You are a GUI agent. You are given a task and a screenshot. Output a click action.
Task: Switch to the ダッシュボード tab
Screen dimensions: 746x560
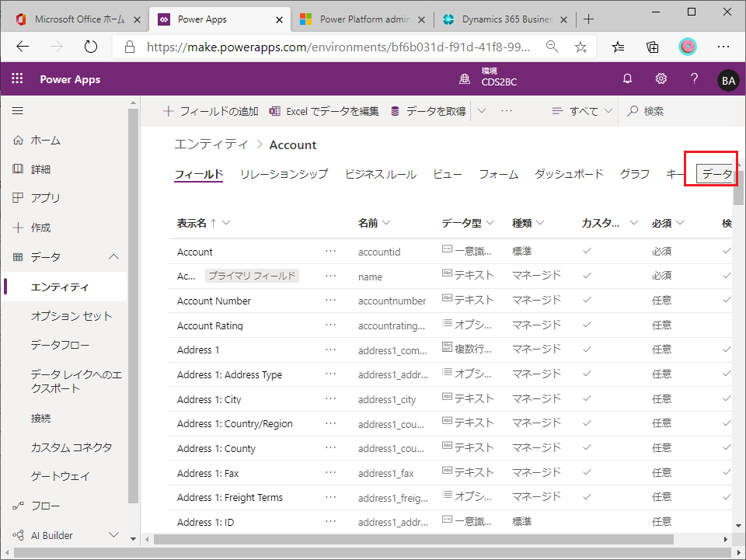(569, 175)
